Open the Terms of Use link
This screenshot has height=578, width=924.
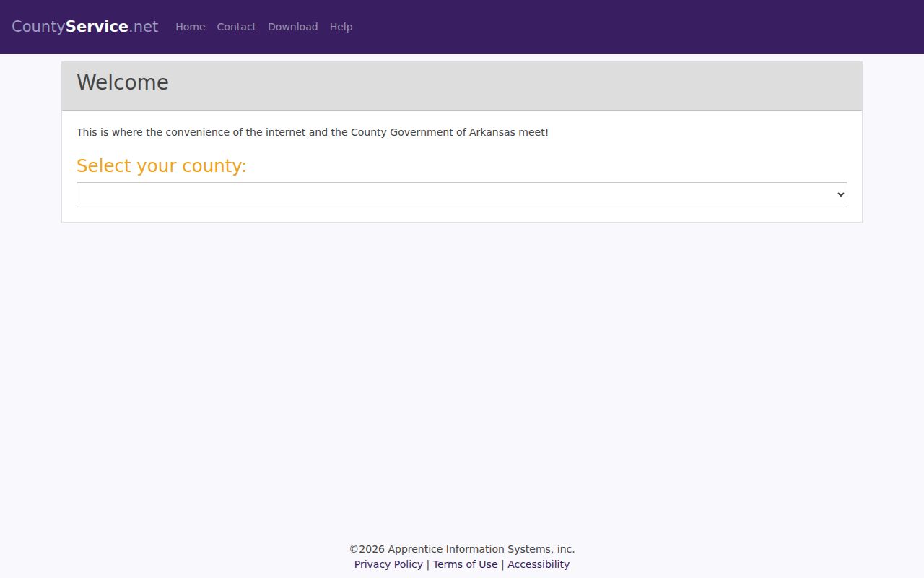(x=466, y=564)
